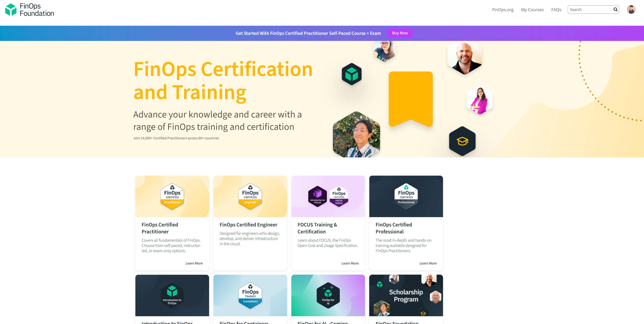Open the Scholarship Program card image
Screen dimensions: 644x324
406,295
